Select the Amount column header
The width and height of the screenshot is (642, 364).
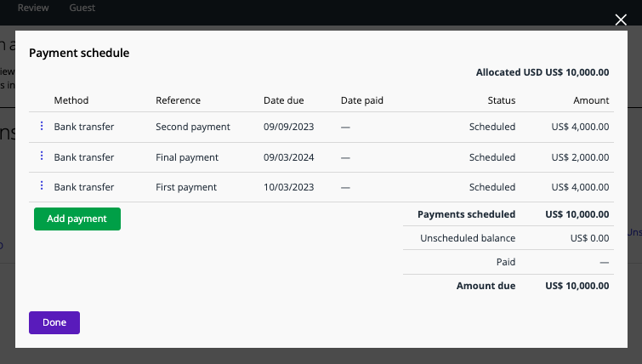[591, 100]
